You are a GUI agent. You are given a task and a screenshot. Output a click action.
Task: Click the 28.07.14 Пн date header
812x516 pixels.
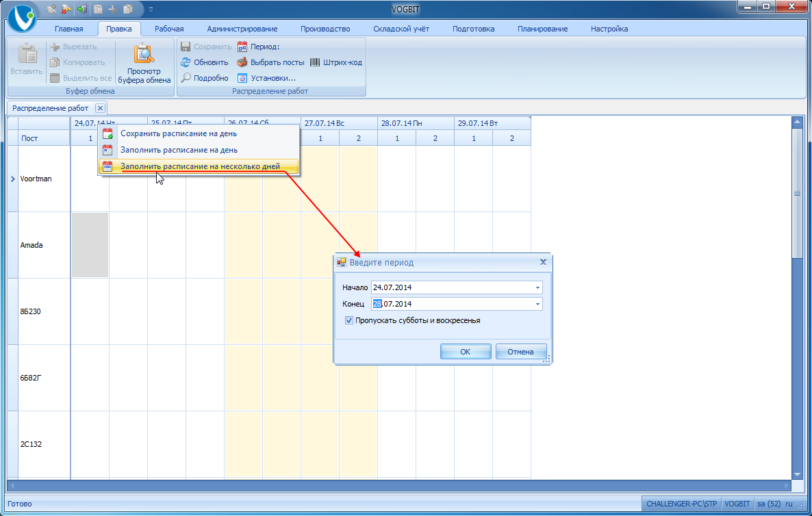[x=416, y=123]
